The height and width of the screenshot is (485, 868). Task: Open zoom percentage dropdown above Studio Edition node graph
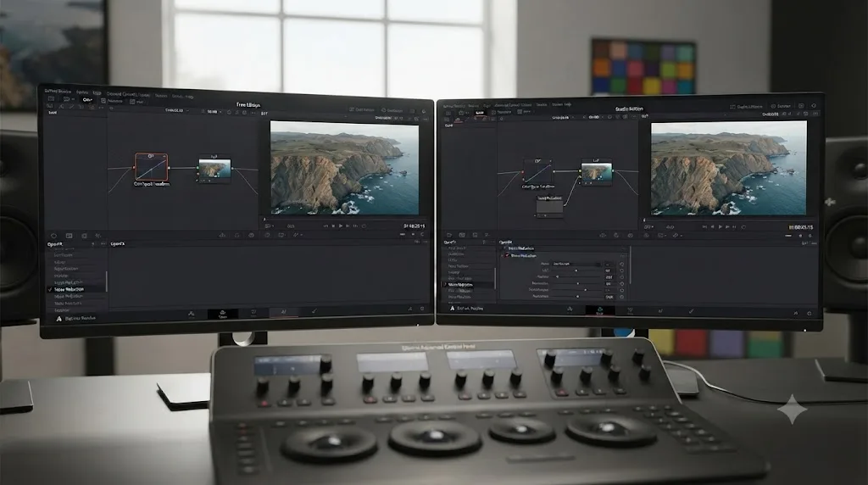pyautogui.click(x=594, y=117)
